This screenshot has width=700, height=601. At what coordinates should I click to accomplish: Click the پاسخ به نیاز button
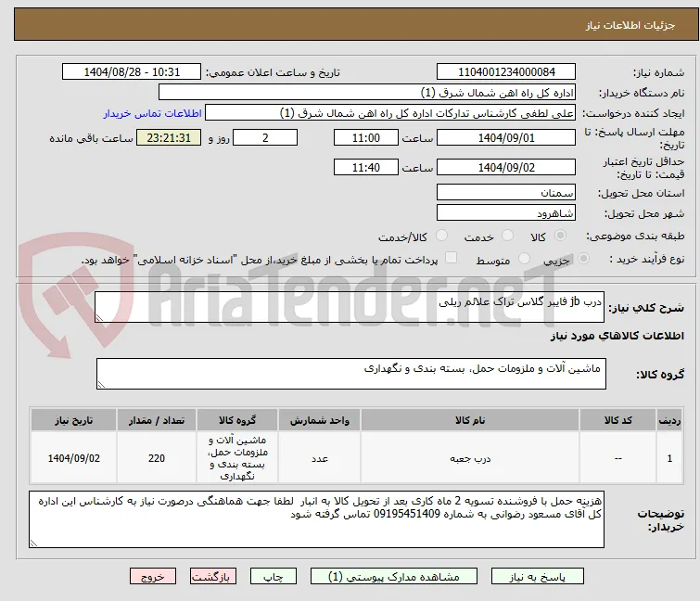538,577
